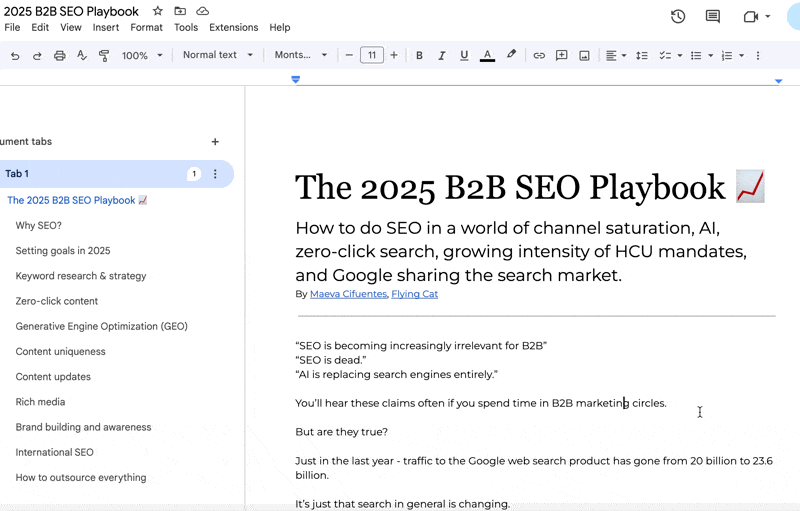Run spelling and grammar check icon
The height and width of the screenshot is (511, 800).
[82, 55]
